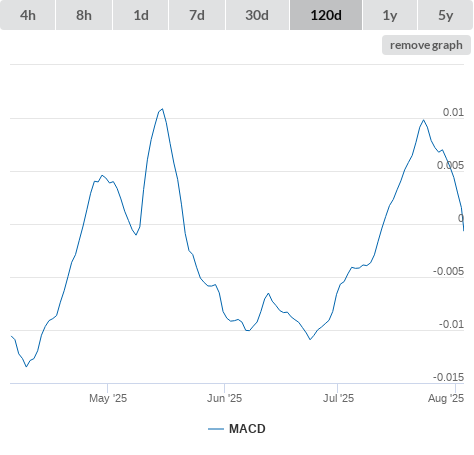The width and height of the screenshot is (474, 455).
Task: Select the 7d time range
Action: point(197,15)
